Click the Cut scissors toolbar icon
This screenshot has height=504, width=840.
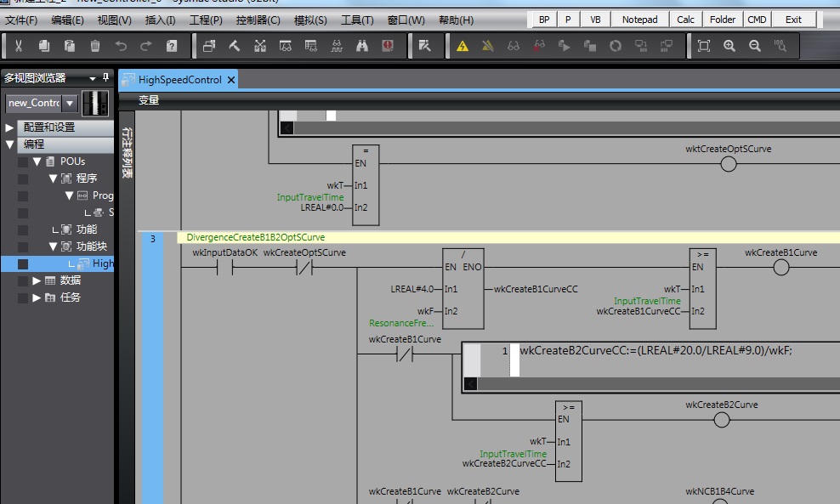click(x=18, y=46)
